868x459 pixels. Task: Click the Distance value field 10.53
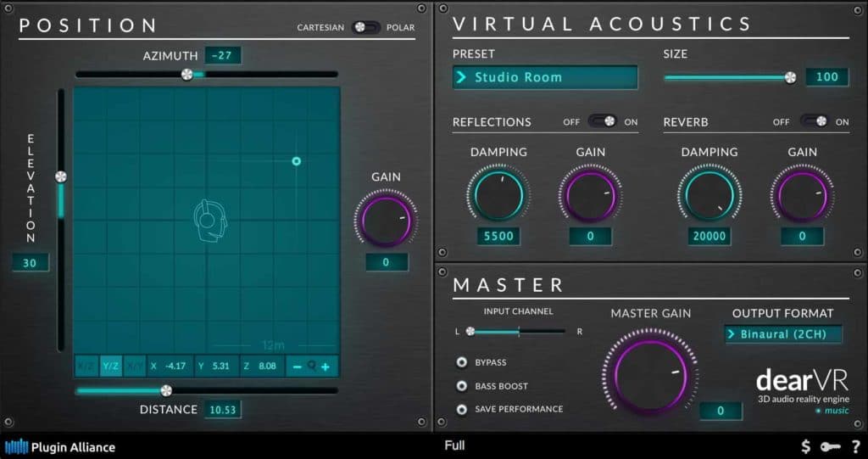[x=223, y=410]
